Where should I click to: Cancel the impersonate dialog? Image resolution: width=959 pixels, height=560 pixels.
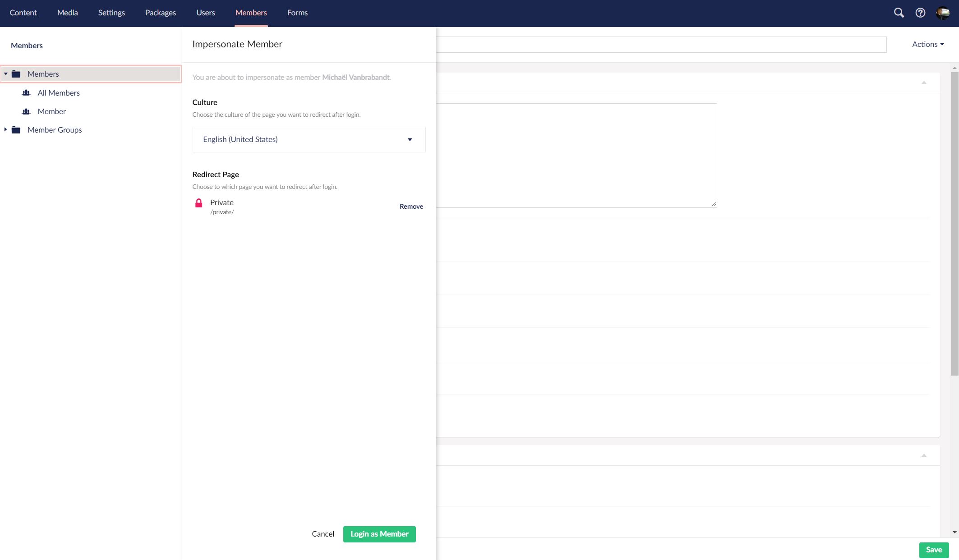pyautogui.click(x=323, y=534)
